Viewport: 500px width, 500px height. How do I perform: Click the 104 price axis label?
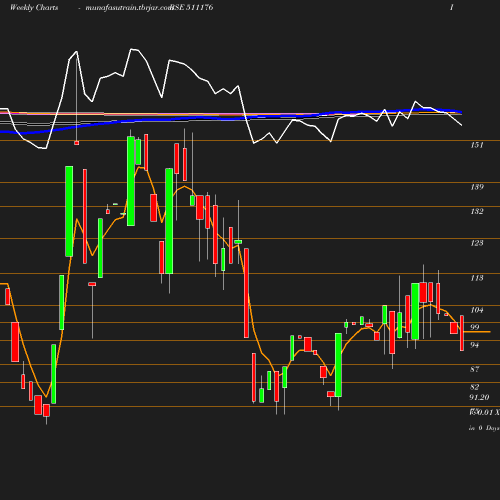pos(477,310)
